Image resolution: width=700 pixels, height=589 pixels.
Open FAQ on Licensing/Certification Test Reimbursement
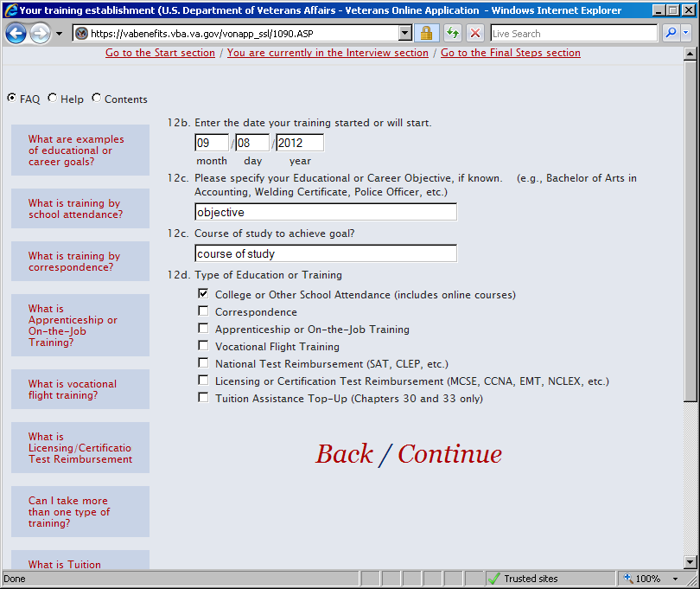tap(80, 448)
